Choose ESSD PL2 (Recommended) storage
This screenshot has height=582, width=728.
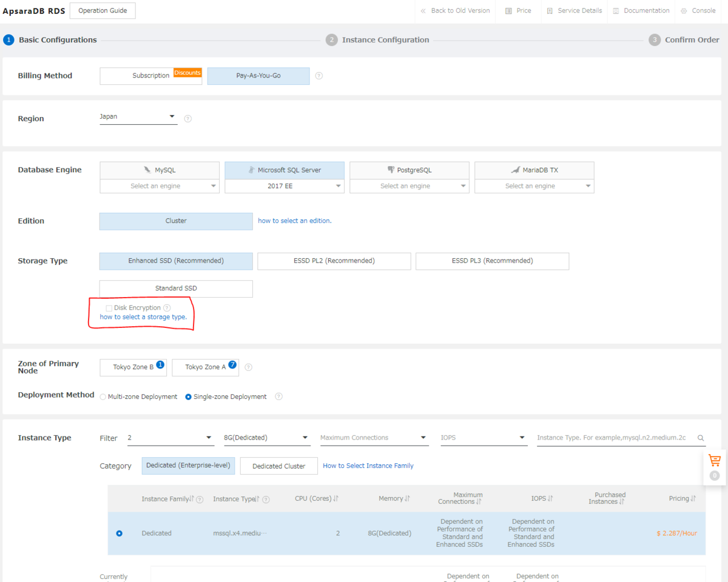pyautogui.click(x=334, y=261)
